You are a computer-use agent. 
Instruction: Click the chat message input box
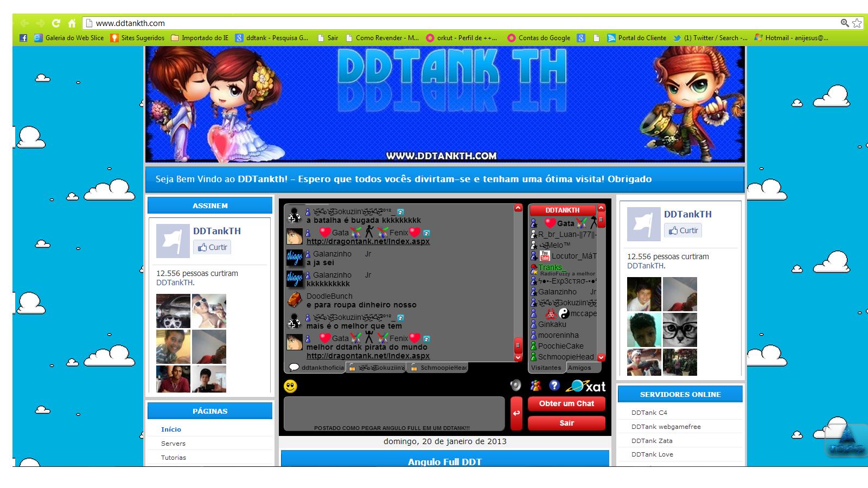[x=394, y=414]
